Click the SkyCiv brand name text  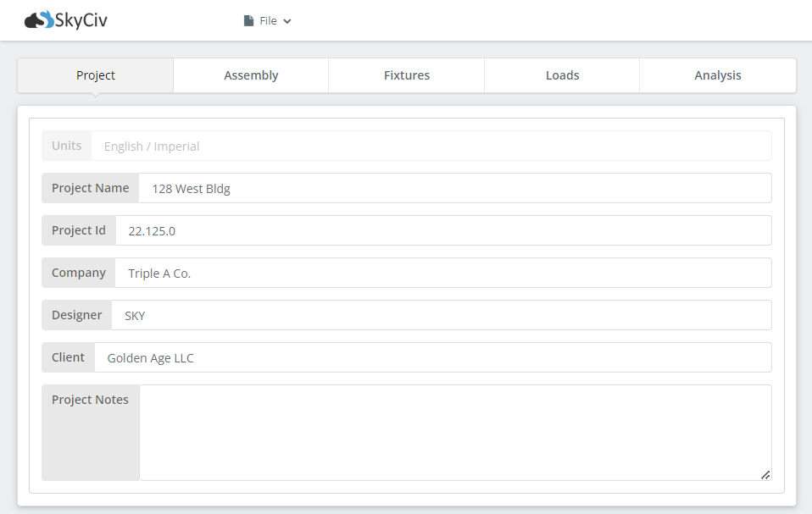click(81, 20)
